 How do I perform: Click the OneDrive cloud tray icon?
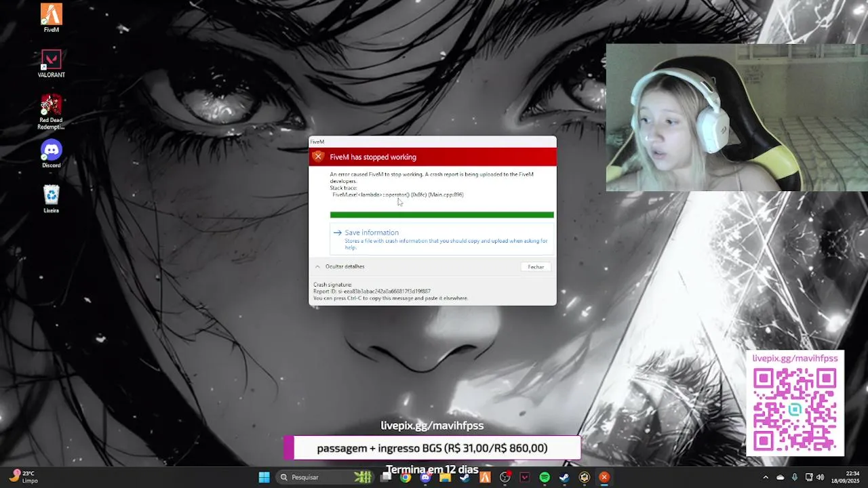pos(780,477)
